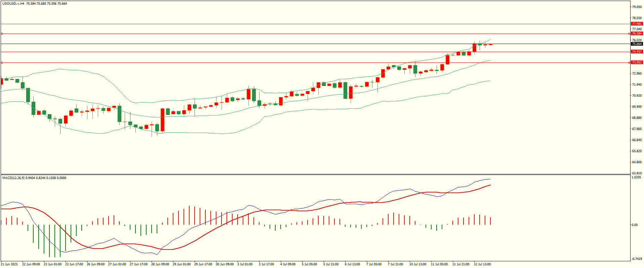Click left anchor handle of 76.584 line
Screen dimensions: 644x268
click(2, 34)
